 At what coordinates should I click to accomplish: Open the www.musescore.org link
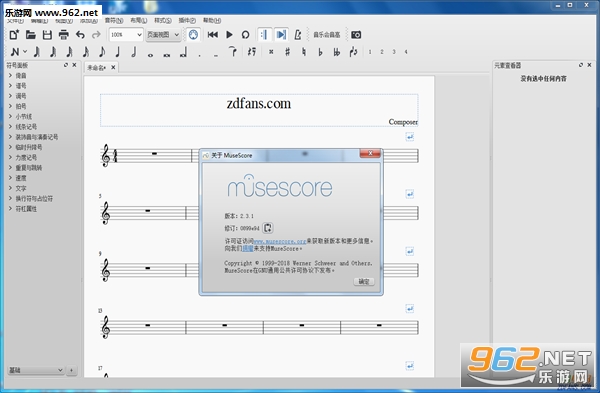pyautogui.click(x=280, y=241)
